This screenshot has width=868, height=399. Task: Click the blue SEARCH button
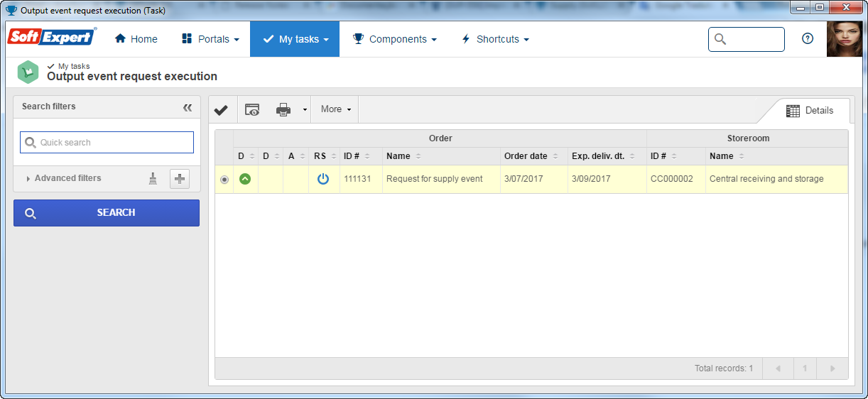coord(107,213)
